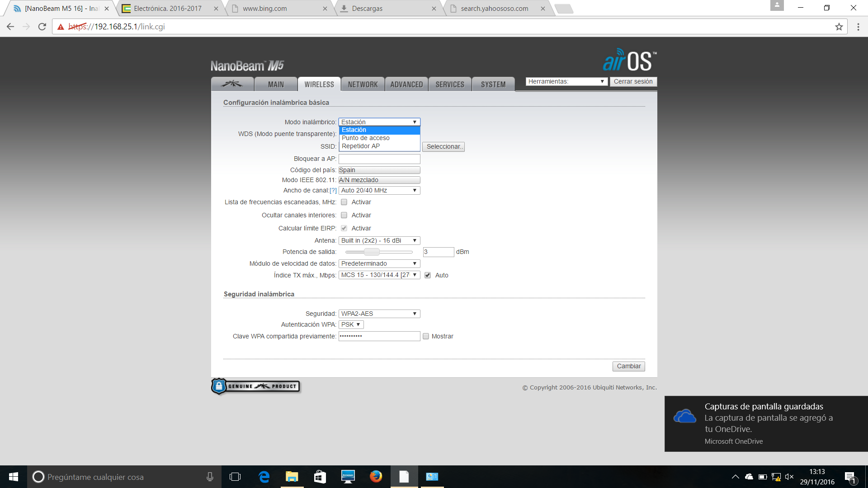Click the Chrome user profile icon
The image size is (868, 488).
(x=777, y=5)
